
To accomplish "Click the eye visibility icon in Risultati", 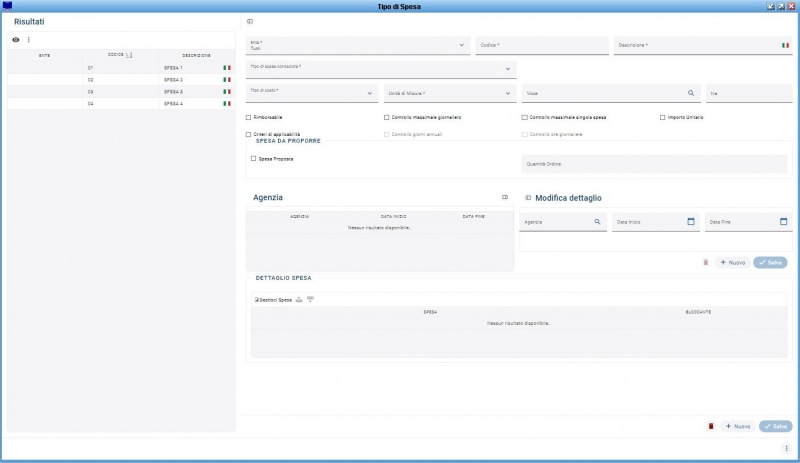I will 16,40.
